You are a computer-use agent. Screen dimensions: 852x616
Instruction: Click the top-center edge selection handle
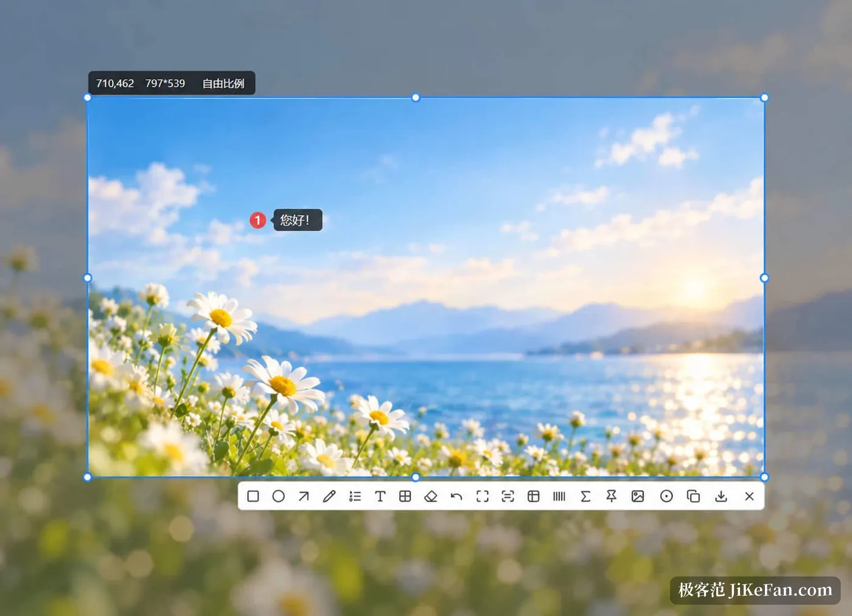tap(416, 98)
